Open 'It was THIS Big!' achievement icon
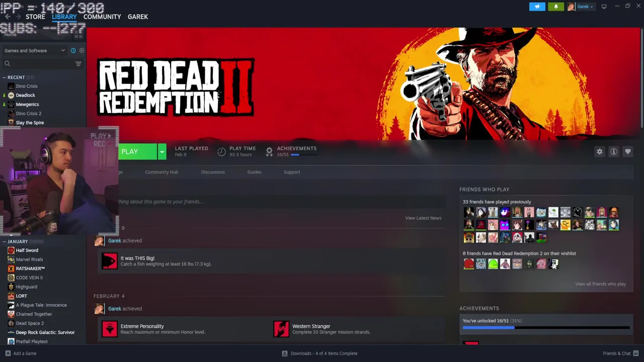644x362 pixels. [x=109, y=261]
